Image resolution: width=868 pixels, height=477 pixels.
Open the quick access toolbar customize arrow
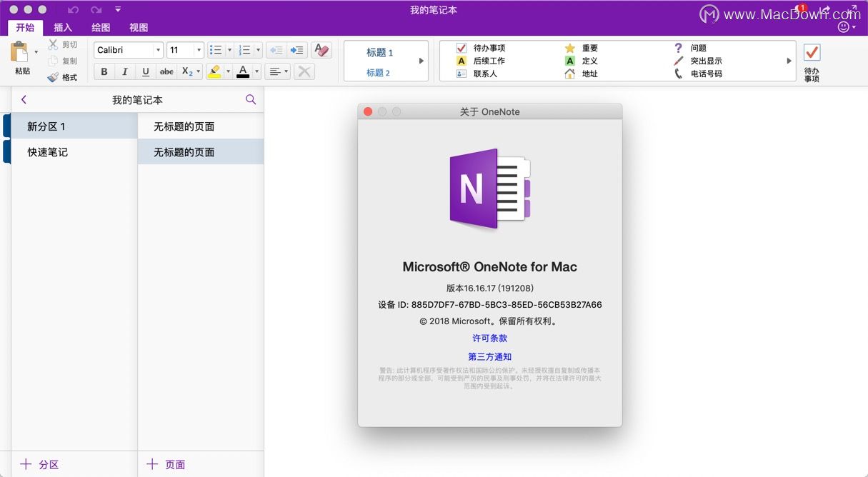point(118,10)
